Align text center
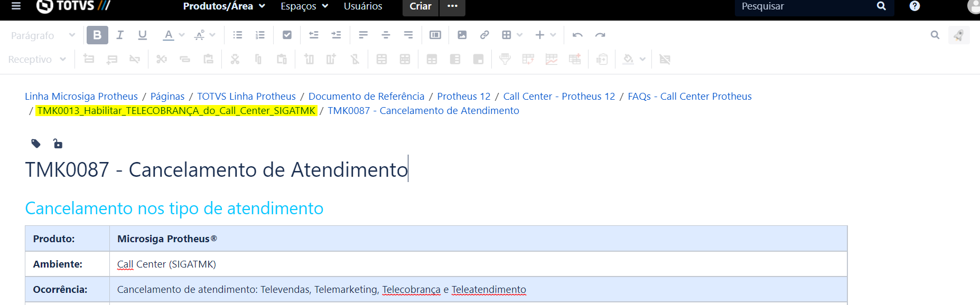Screen dimensions: 980x305 (x=386, y=35)
